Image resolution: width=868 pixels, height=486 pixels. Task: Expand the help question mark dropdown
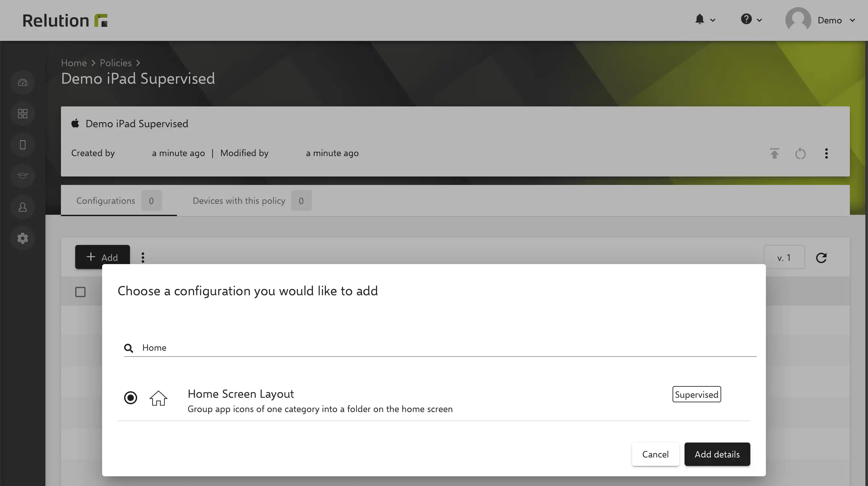[x=751, y=19]
